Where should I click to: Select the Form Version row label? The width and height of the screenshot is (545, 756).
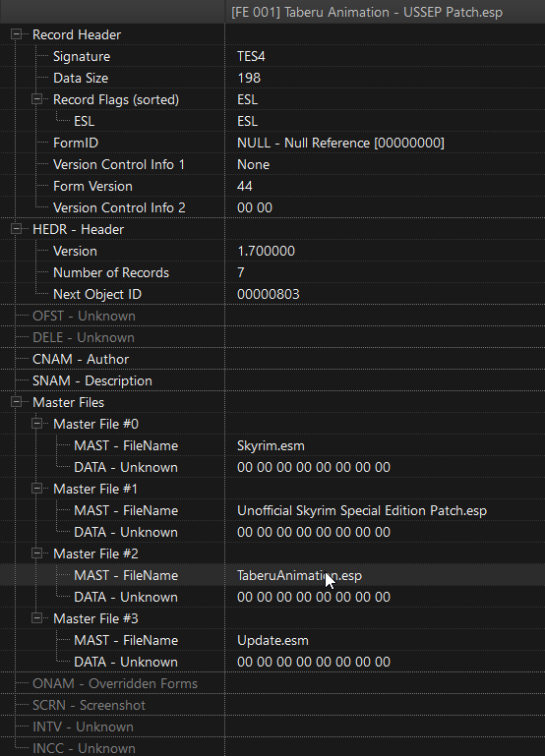92,186
